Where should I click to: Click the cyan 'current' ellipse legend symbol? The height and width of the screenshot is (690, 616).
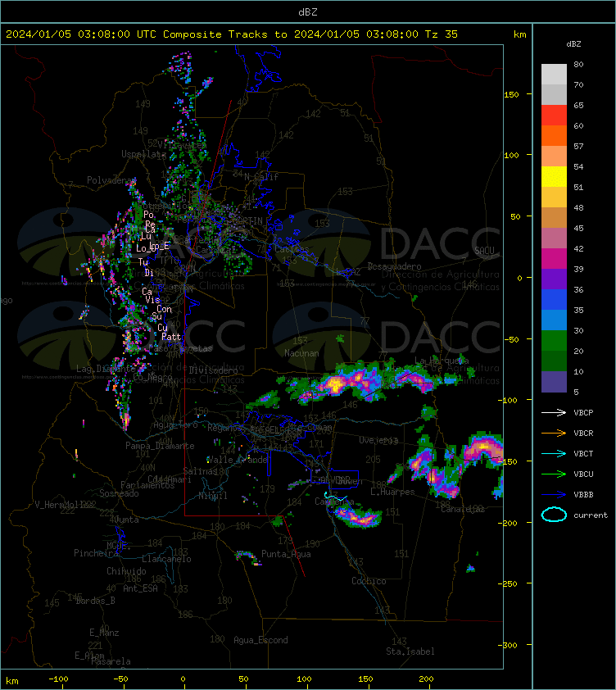pos(554,515)
